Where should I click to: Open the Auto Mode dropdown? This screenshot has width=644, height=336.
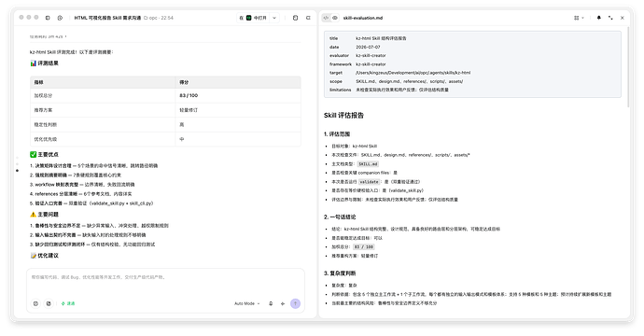coord(246,303)
